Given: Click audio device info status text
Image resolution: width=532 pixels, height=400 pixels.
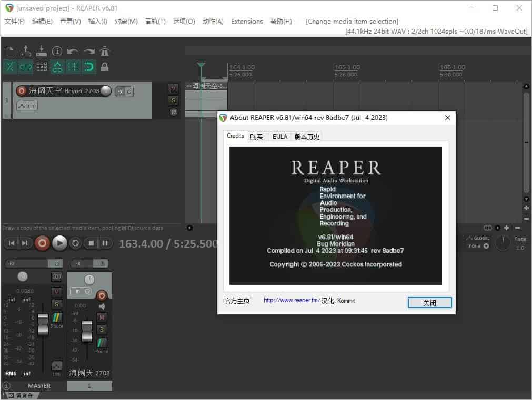Looking at the screenshot, I should click(x=436, y=31).
